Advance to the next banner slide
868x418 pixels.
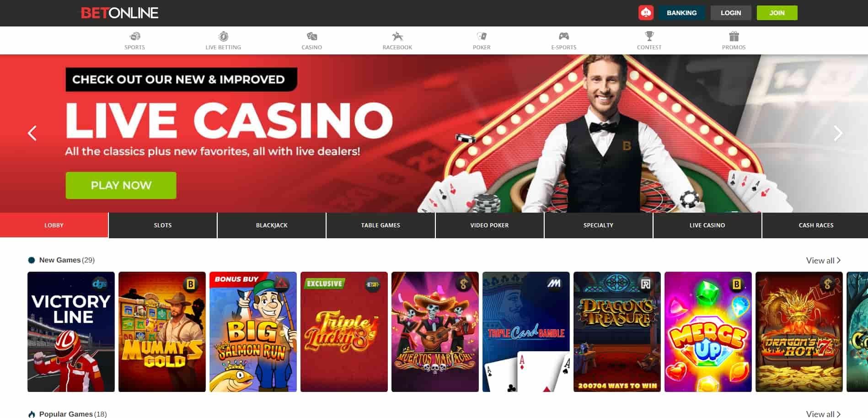click(x=838, y=133)
